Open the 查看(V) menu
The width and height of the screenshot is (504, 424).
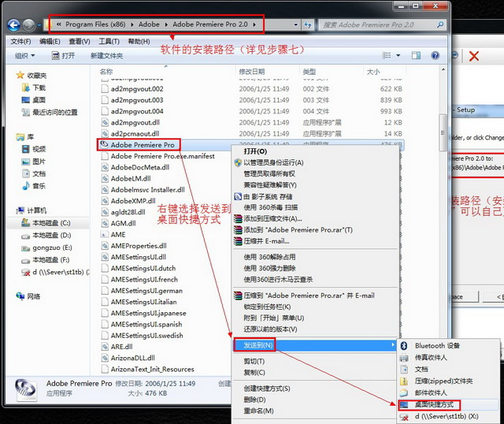click(x=80, y=42)
